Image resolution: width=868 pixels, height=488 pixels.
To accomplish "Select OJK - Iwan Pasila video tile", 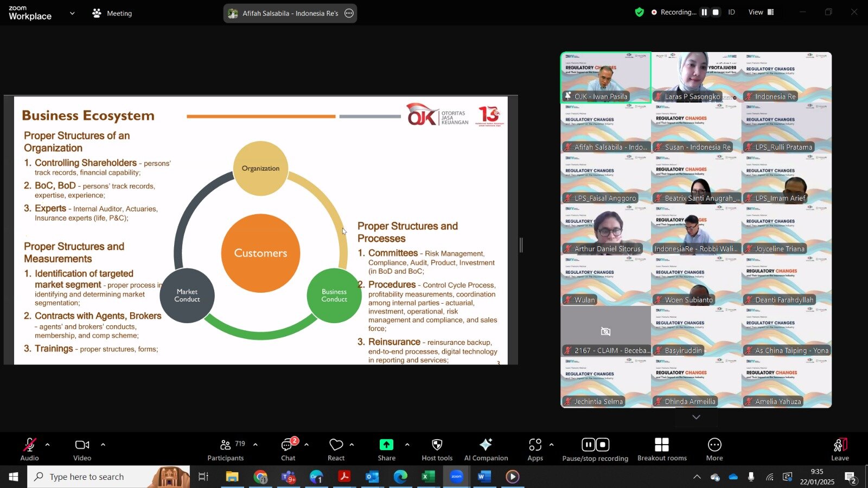I will [606, 78].
